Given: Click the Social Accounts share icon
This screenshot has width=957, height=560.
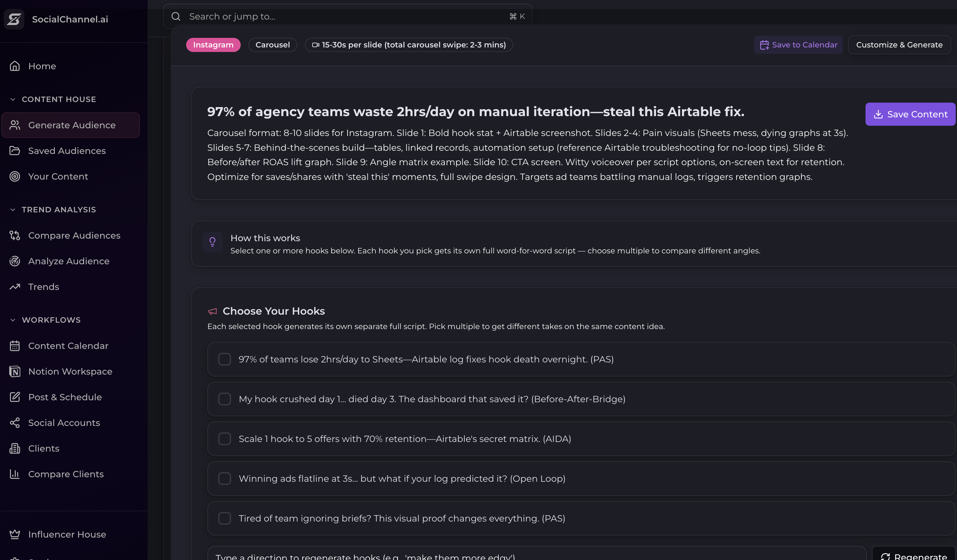Looking at the screenshot, I should (x=15, y=422).
